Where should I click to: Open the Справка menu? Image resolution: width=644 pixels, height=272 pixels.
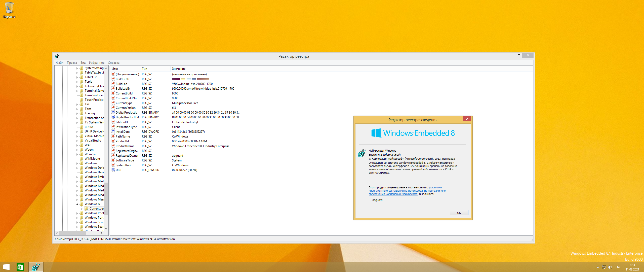tap(114, 63)
